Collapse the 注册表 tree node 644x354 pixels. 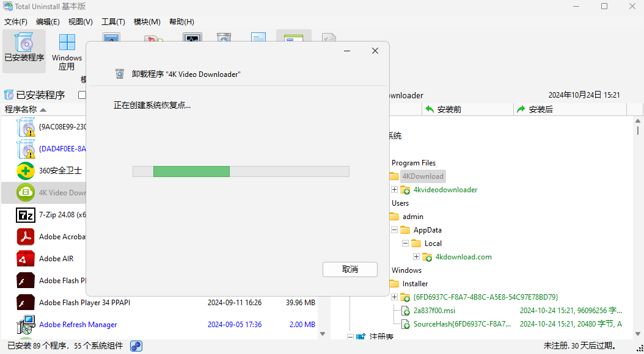tap(350, 337)
